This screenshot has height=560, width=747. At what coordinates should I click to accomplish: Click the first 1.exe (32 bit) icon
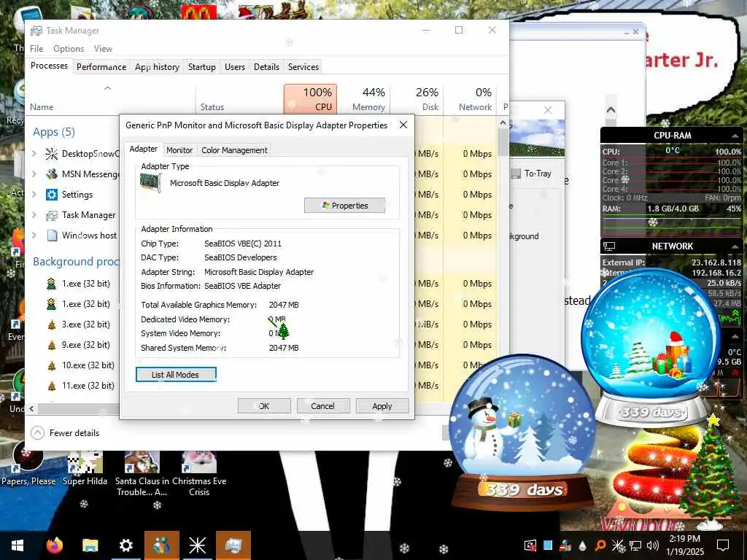[x=52, y=284]
